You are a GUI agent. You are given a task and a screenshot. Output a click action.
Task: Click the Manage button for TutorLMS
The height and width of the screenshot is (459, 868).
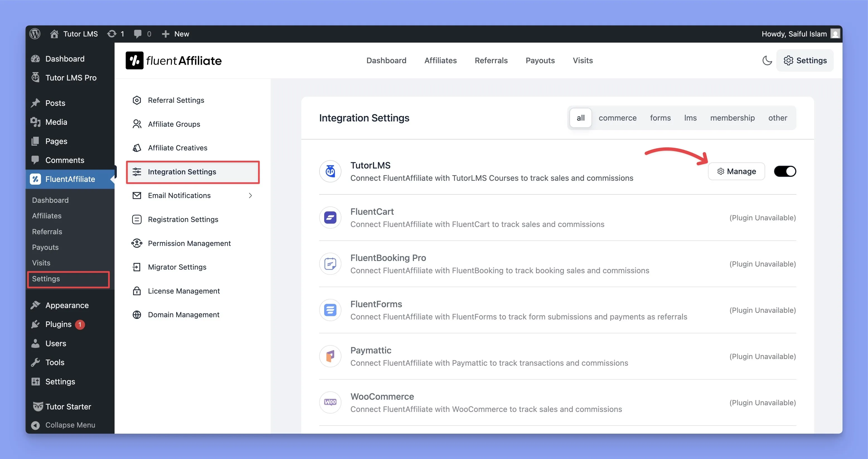coord(736,171)
